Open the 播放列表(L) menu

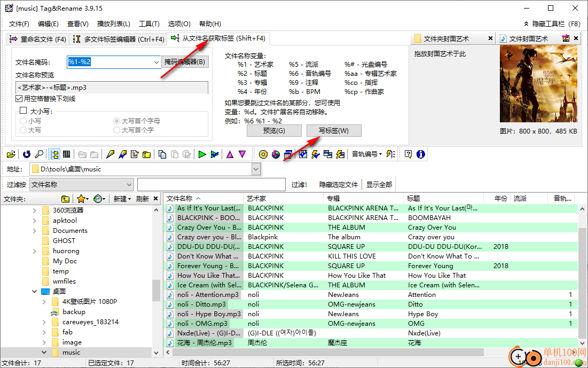[114, 24]
